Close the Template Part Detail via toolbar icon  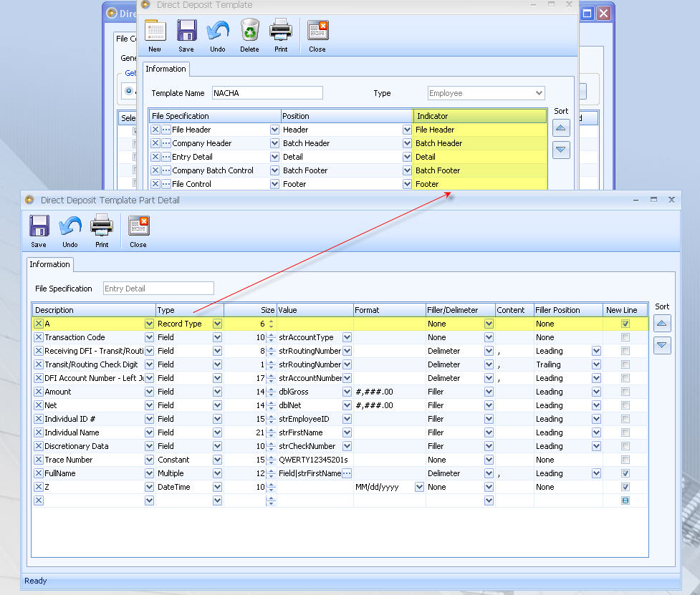(x=138, y=226)
